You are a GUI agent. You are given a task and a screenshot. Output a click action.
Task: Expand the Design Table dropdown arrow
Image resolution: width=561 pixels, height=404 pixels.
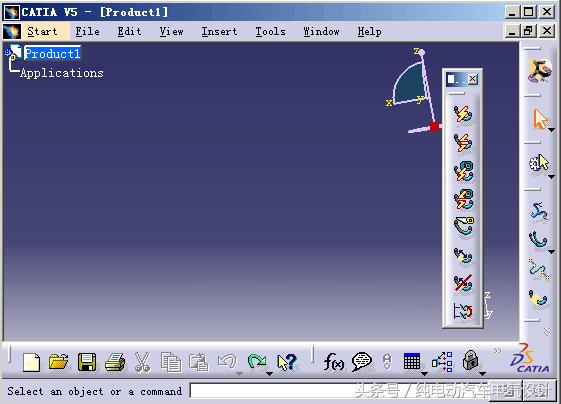pos(424,374)
